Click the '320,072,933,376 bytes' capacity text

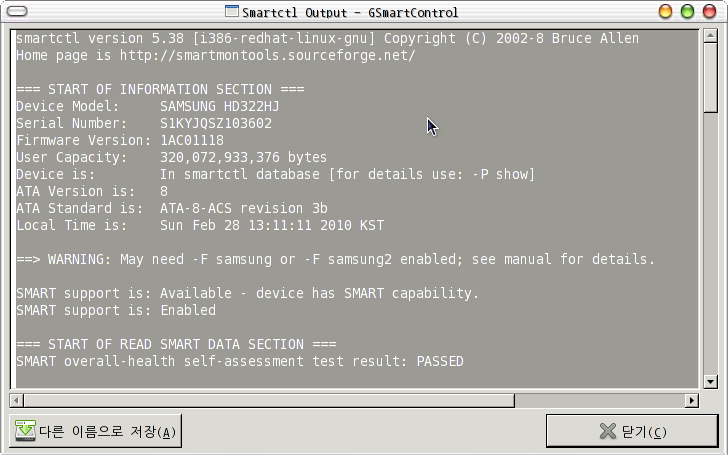243,157
